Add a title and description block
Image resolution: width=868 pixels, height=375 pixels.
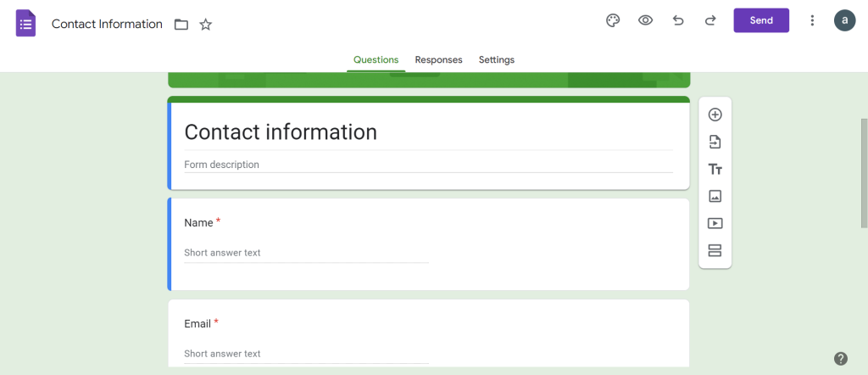715,169
